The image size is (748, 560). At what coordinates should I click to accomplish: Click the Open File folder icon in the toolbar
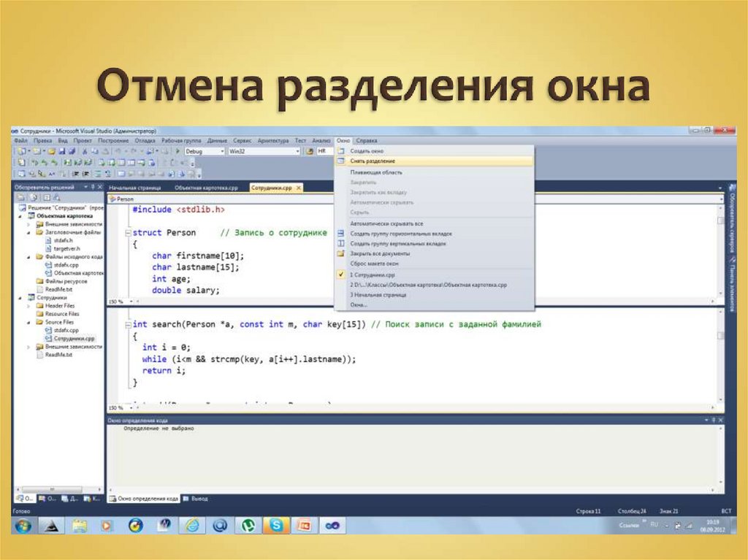pos(51,151)
